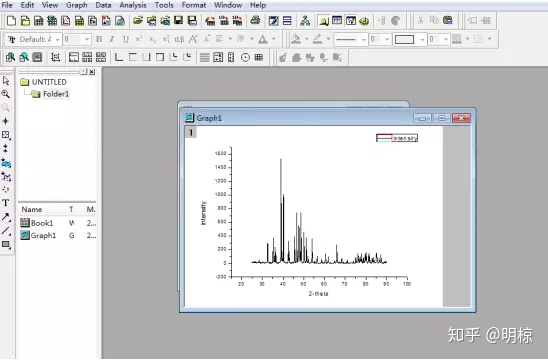The height and width of the screenshot is (360, 548).
Task: Open font color dropdown arrow
Action: (274, 39)
